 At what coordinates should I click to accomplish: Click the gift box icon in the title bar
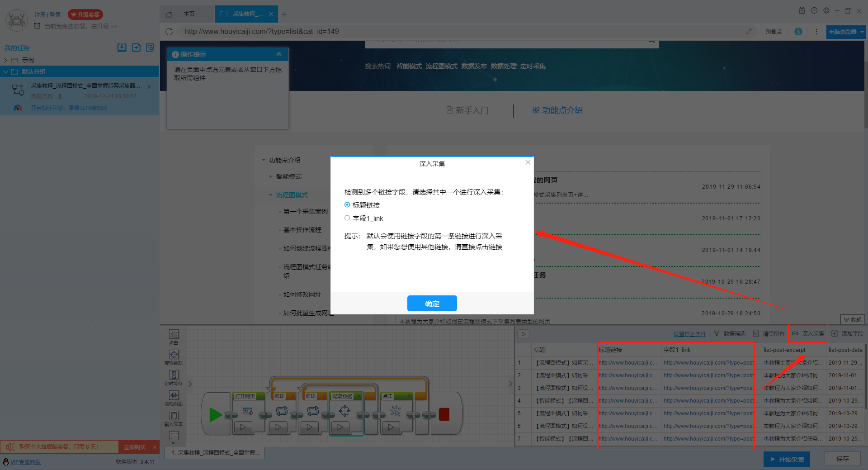pyautogui.click(x=802, y=11)
